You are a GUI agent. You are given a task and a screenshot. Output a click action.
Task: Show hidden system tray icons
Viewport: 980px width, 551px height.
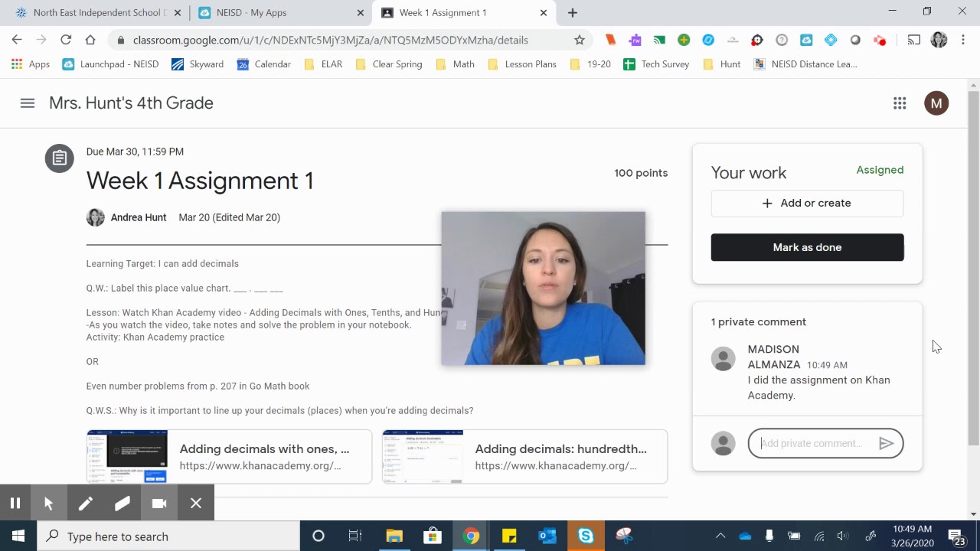(x=720, y=536)
